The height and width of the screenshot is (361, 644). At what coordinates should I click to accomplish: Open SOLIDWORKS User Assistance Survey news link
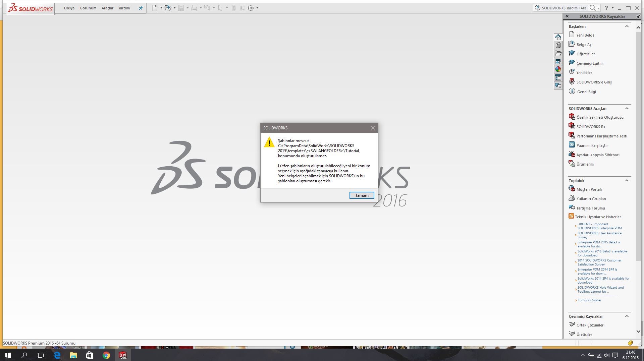(599, 235)
